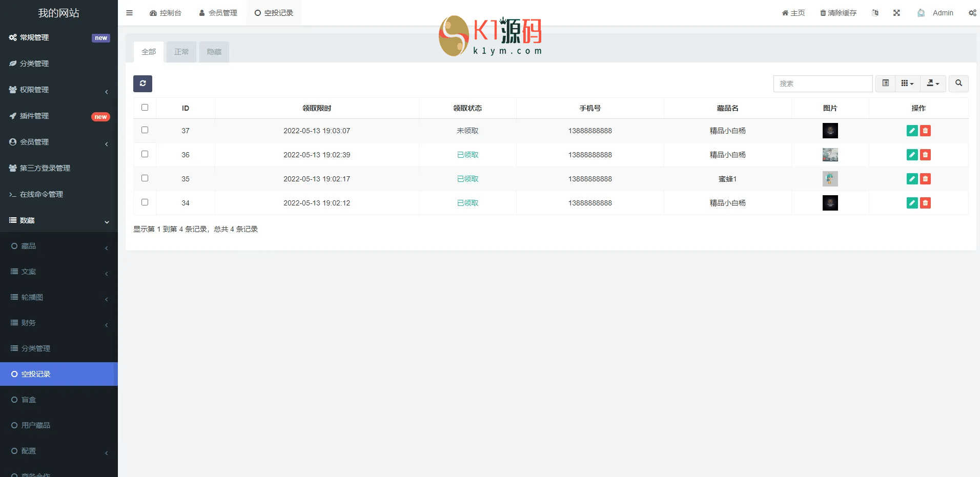The width and height of the screenshot is (980, 477).
Task: Open the settings gears icon at top right
Action: (972, 13)
